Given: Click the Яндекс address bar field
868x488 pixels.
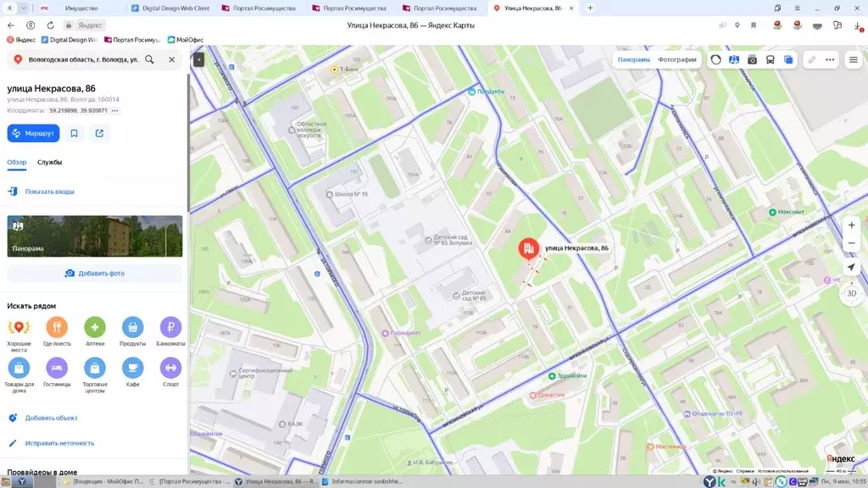Looking at the screenshot, I should click(90, 25).
